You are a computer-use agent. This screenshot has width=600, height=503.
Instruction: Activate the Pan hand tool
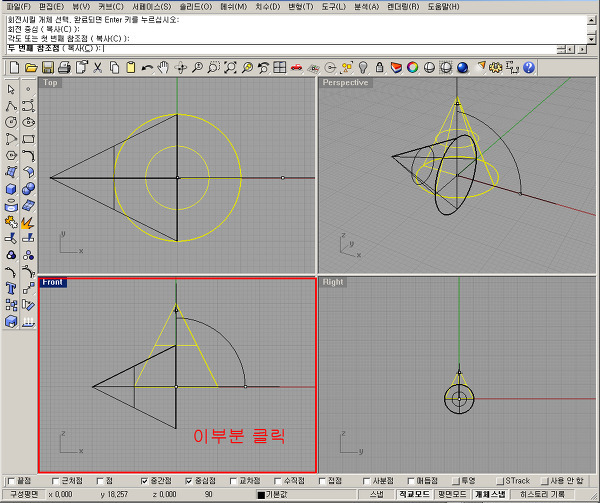click(164, 68)
